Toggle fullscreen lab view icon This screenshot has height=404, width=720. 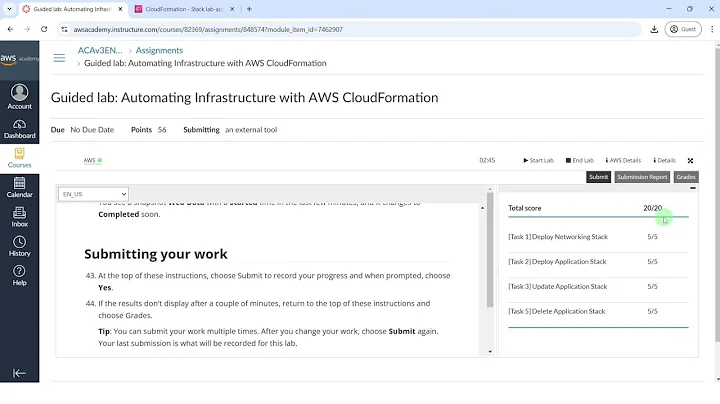(690, 160)
